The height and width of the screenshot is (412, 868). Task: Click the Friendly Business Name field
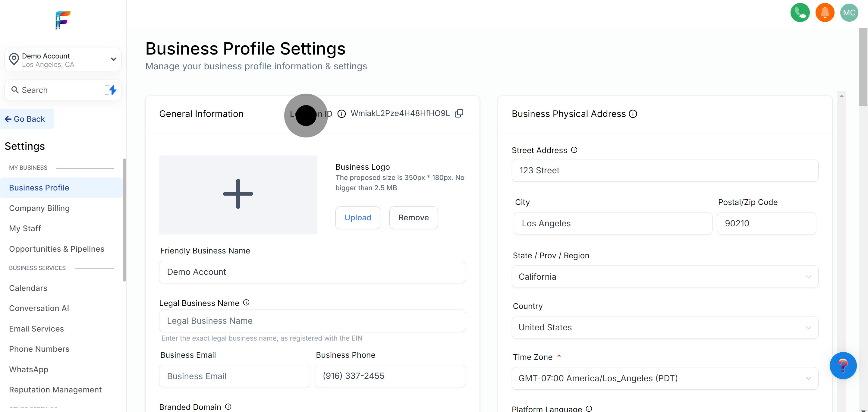click(x=312, y=272)
